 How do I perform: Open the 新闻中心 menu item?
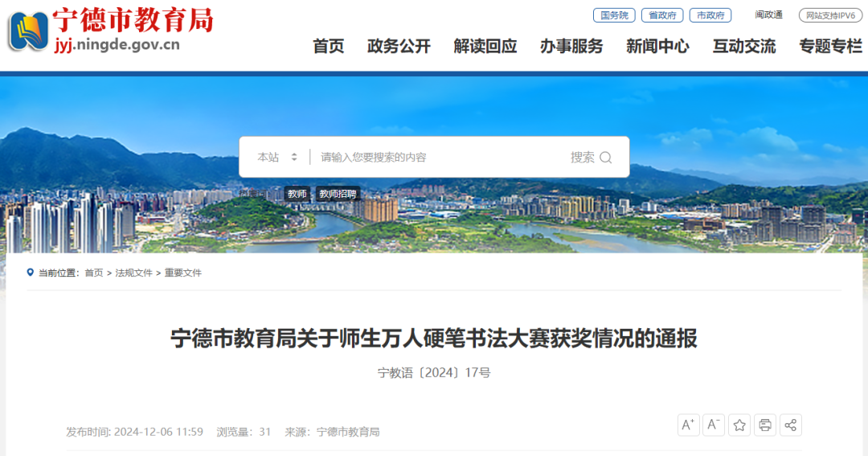click(658, 46)
